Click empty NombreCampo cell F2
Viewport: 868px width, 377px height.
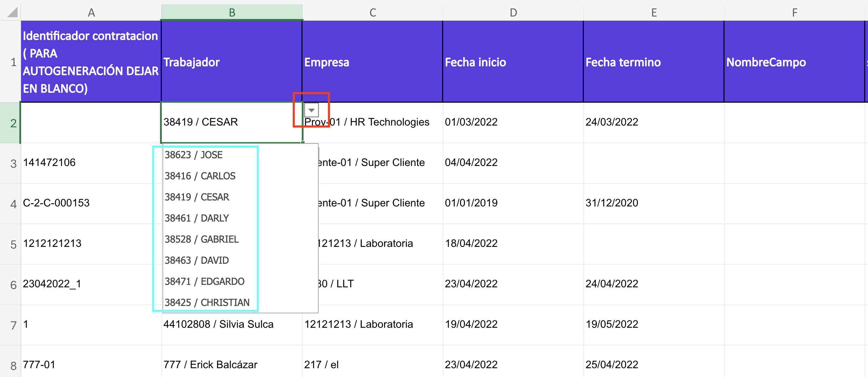pyautogui.click(x=794, y=123)
